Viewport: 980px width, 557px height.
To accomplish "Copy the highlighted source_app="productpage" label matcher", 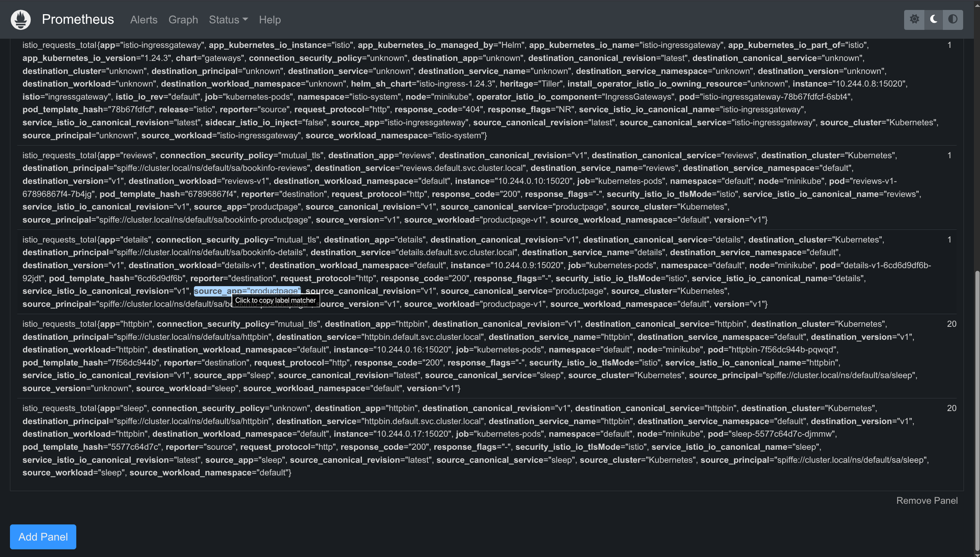I will (x=248, y=291).
